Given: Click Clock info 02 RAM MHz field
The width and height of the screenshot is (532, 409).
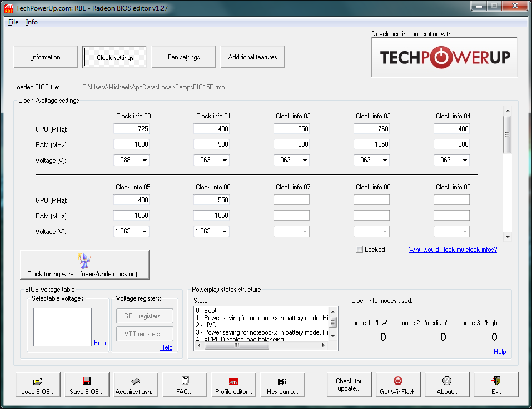Looking at the screenshot, I should 291,144.
